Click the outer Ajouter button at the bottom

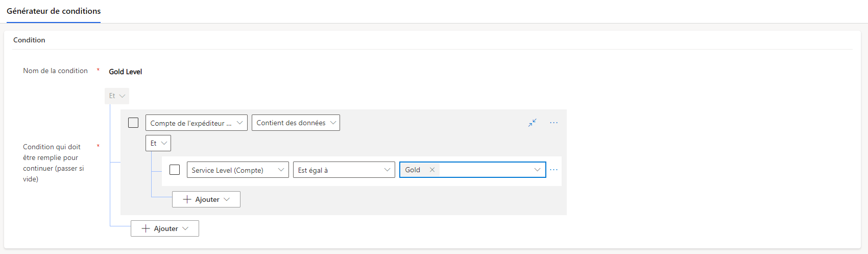click(x=165, y=228)
